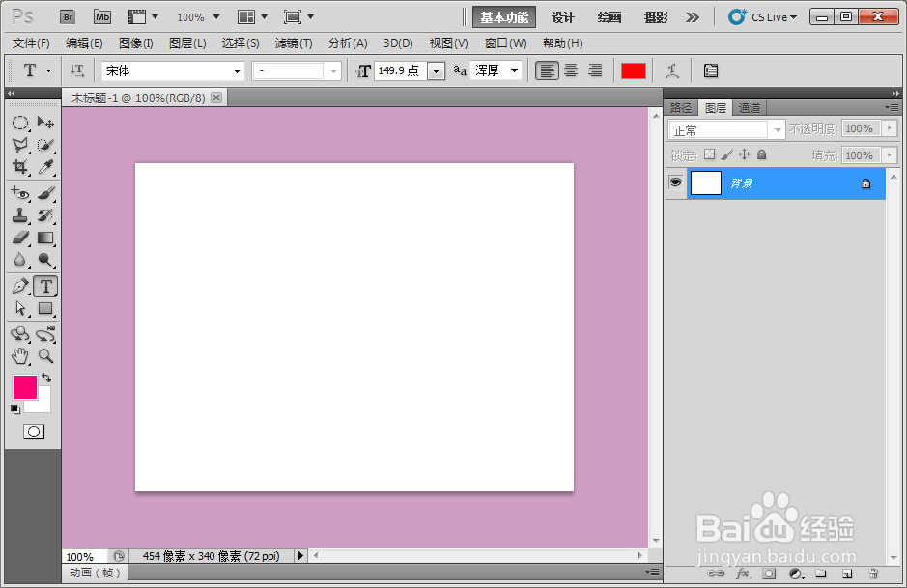Open the 文件(F) menu

tap(31, 43)
